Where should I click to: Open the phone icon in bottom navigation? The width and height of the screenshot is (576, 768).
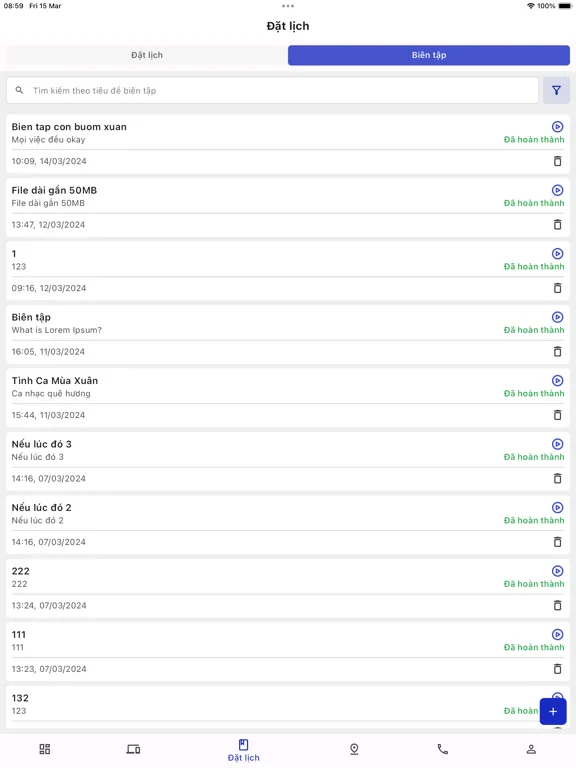point(443,749)
